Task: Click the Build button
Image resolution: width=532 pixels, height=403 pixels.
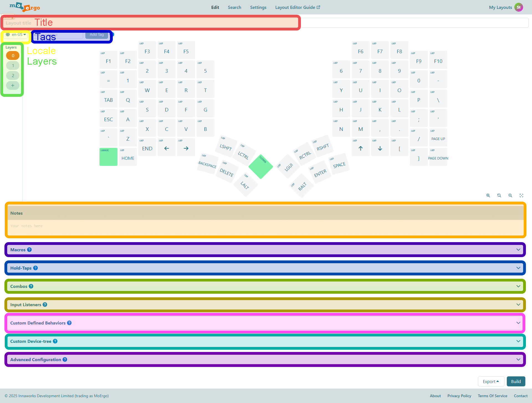Action: click(x=516, y=381)
